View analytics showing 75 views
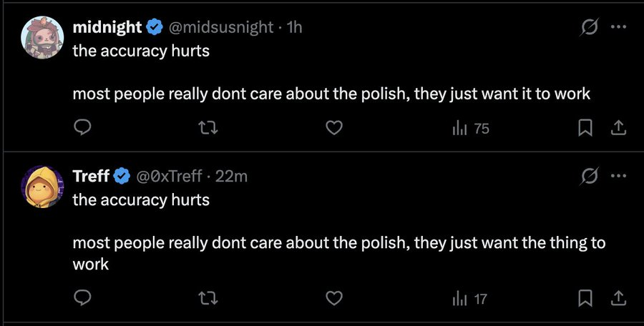Viewport: 644px width, 326px height. point(471,129)
